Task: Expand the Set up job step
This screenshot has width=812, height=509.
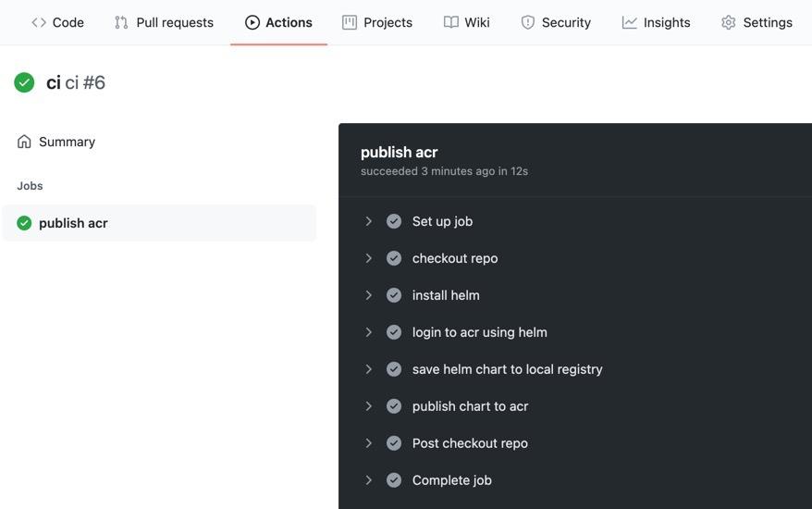Action: click(368, 221)
